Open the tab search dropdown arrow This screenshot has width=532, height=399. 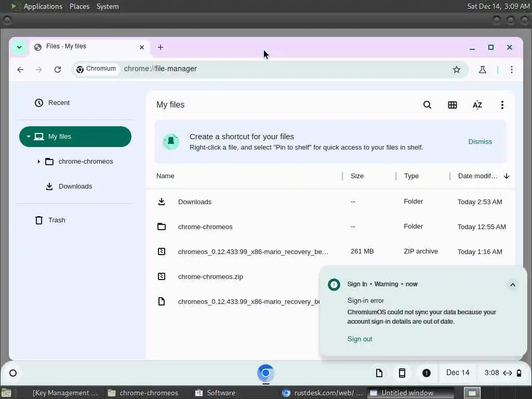click(x=19, y=47)
